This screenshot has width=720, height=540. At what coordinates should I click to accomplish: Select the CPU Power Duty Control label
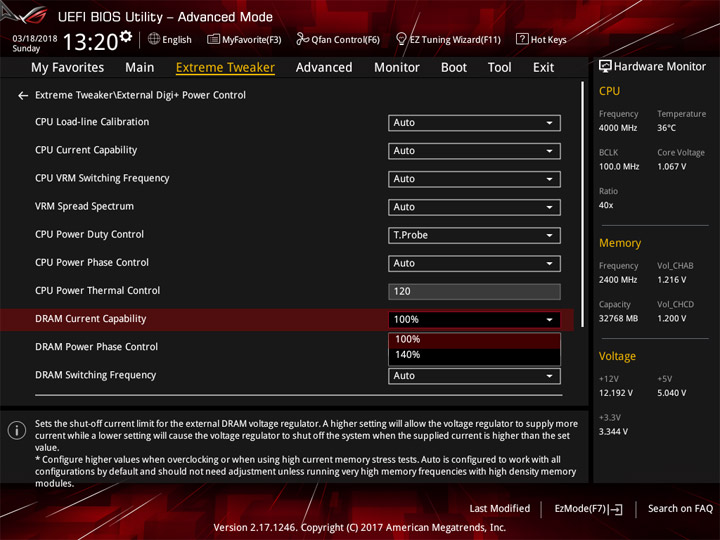pyautogui.click(x=89, y=235)
